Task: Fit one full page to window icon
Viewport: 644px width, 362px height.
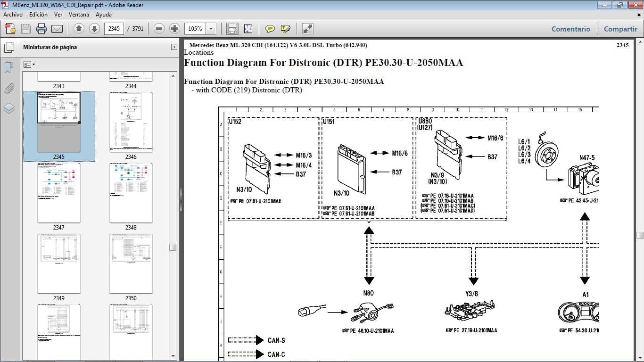Action: point(248,29)
